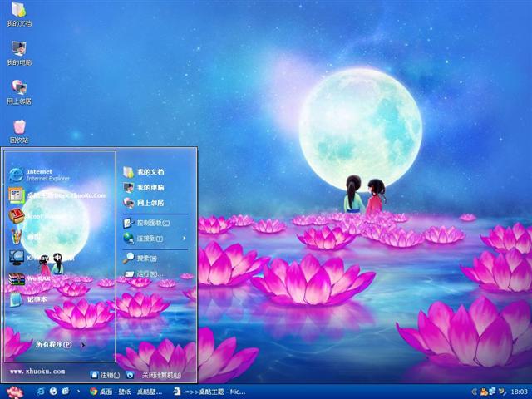Screen dimensions: 532x399
Task: Click the globe browser quick launch icon
Action: coord(53,392)
